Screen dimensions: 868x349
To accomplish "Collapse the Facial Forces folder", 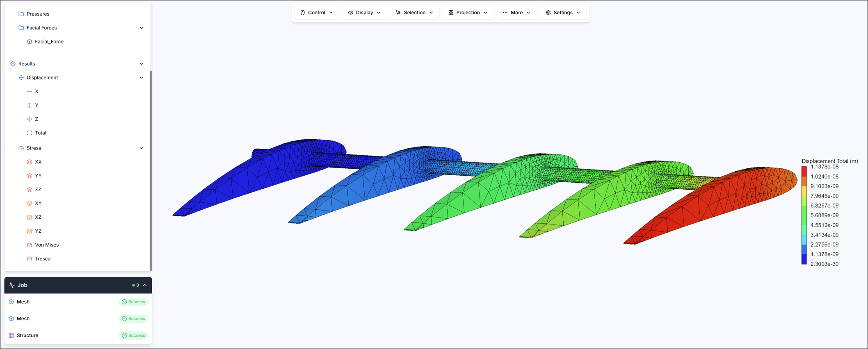I will [141, 28].
